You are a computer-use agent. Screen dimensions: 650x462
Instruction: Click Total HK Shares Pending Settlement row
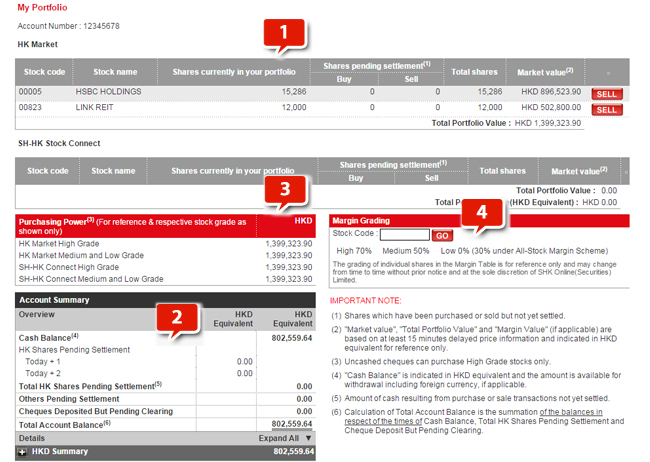click(165, 386)
